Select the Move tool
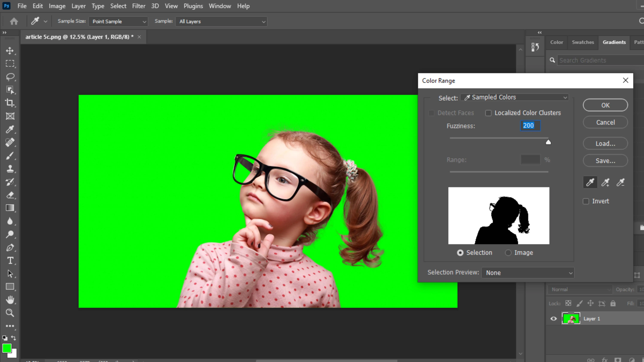The width and height of the screenshot is (644, 362). point(10,51)
